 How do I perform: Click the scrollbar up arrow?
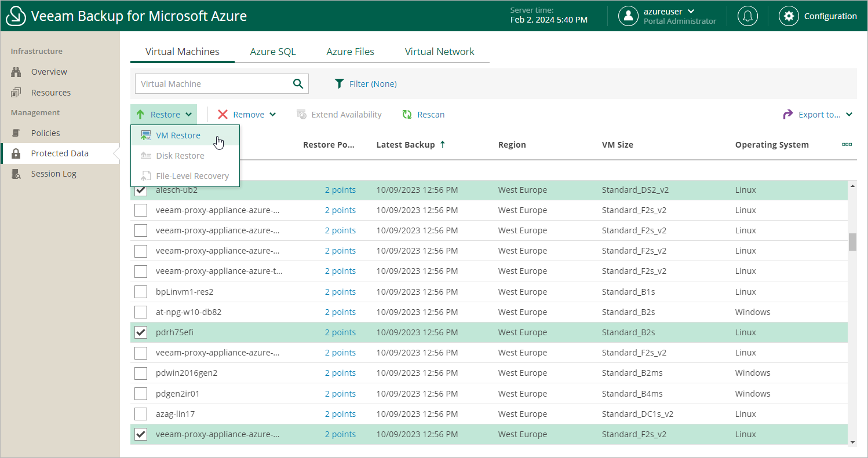(x=852, y=186)
